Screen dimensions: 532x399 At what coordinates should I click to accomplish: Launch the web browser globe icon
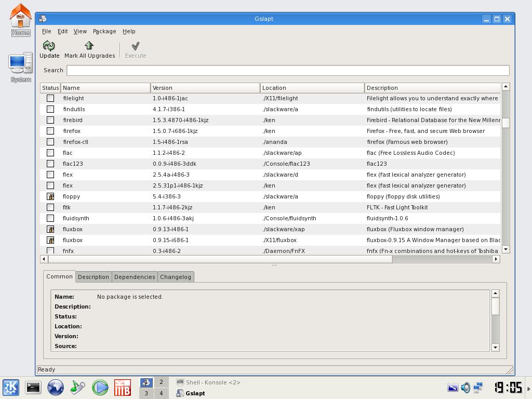pyautogui.click(x=55, y=387)
